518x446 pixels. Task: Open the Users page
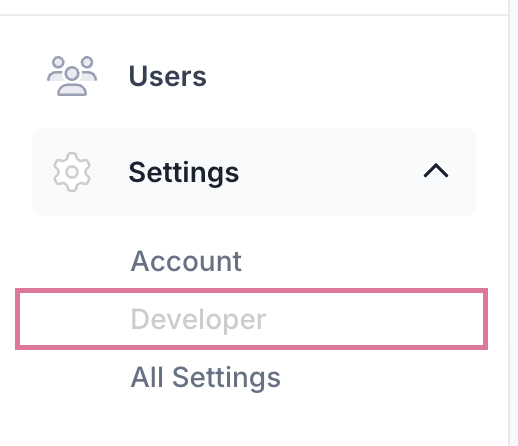[167, 76]
